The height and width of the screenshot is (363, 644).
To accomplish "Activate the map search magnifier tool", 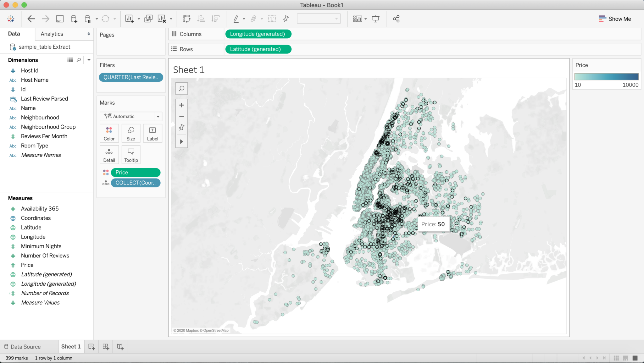I will click(181, 88).
